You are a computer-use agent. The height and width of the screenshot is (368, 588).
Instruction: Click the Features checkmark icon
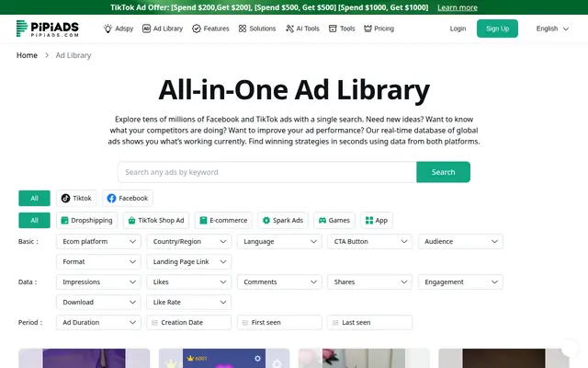tap(197, 29)
